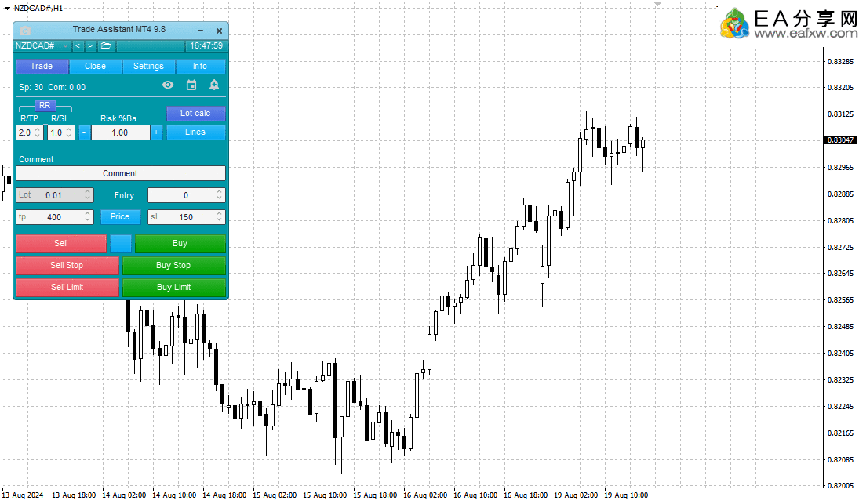Viewport: 859px width, 504px height.
Task: Switch to the Settings tab
Action: (148, 66)
